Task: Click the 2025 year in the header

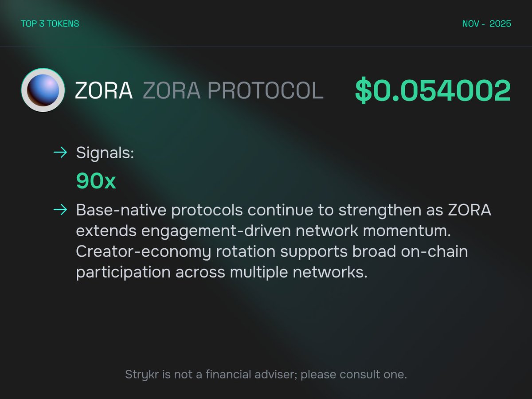Action: tap(500, 23)
